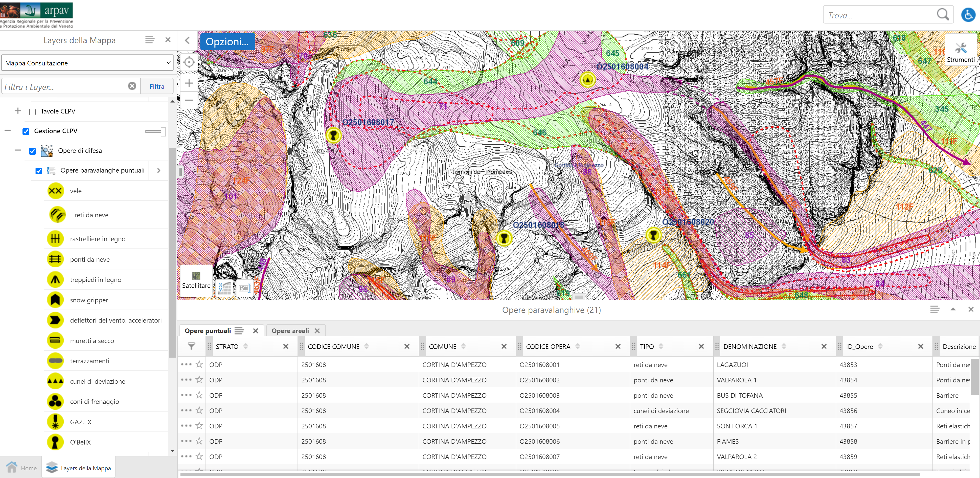Remove the COMUNE column
This screenshot has height=478, width=980.
[504, 346]
